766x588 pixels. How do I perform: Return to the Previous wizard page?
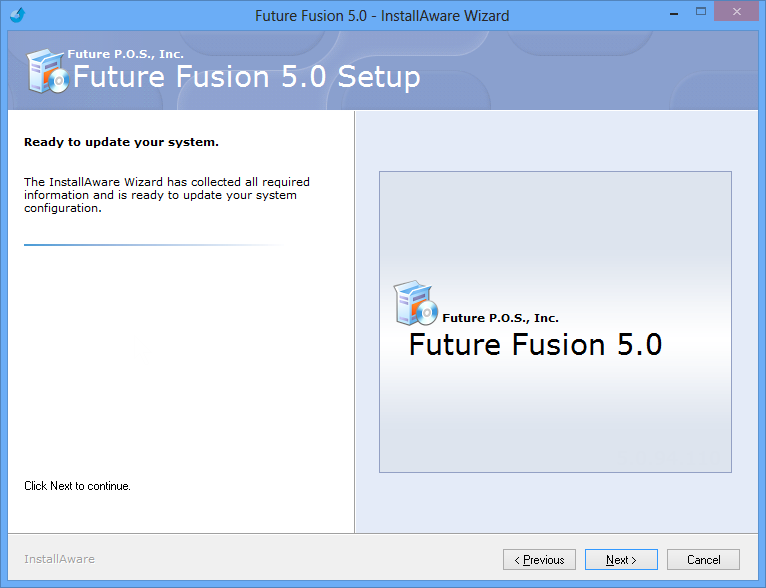[539, 560]
